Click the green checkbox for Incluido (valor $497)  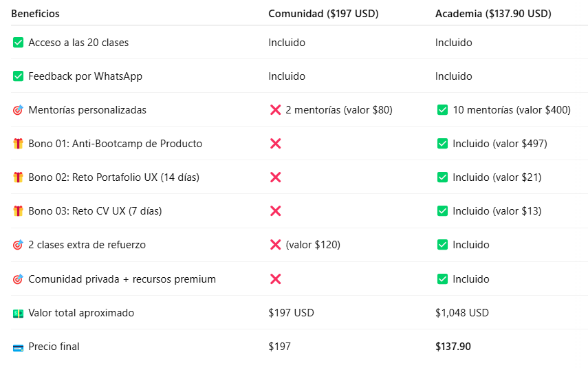[x=442, y=144]
